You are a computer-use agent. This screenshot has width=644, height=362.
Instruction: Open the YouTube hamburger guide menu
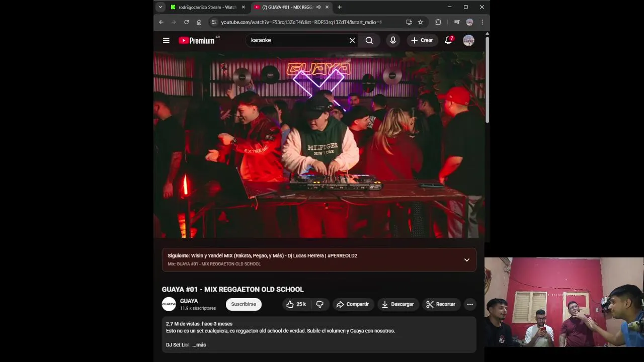(x=166, y=40)
